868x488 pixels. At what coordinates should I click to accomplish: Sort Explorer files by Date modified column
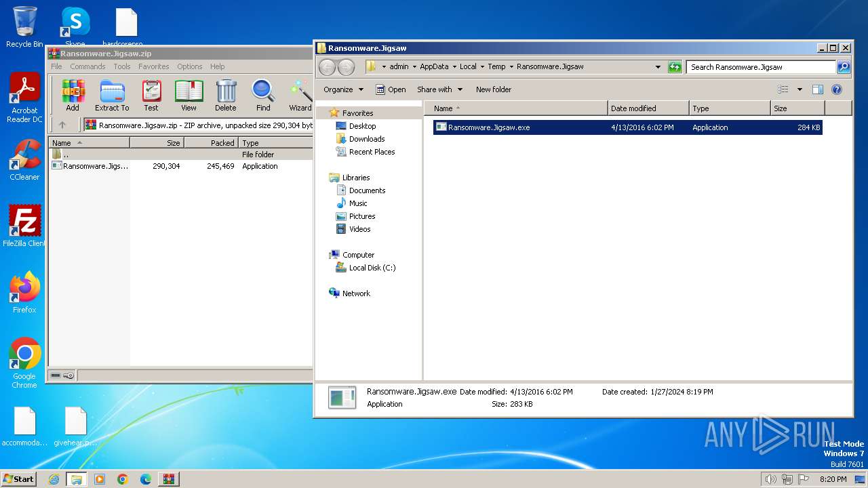click(x=648, y=108)
